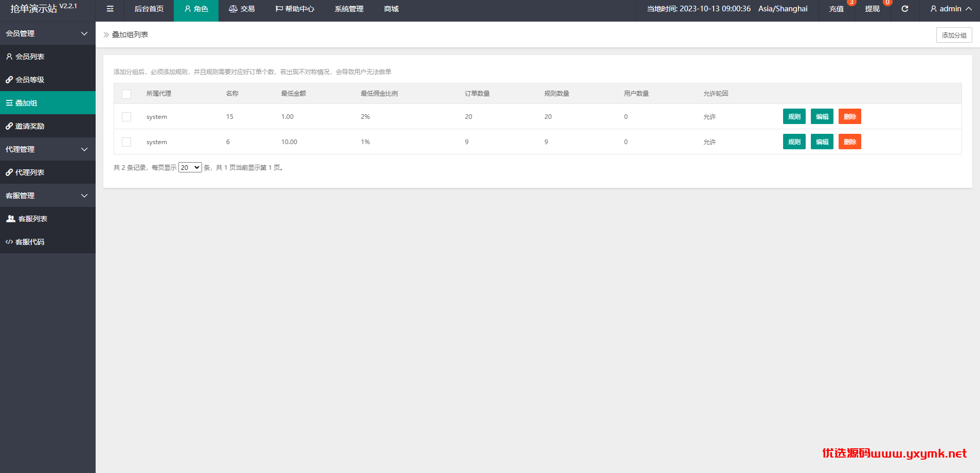
Task: Click the refresh icon in top bar
Action: (905, 9)
